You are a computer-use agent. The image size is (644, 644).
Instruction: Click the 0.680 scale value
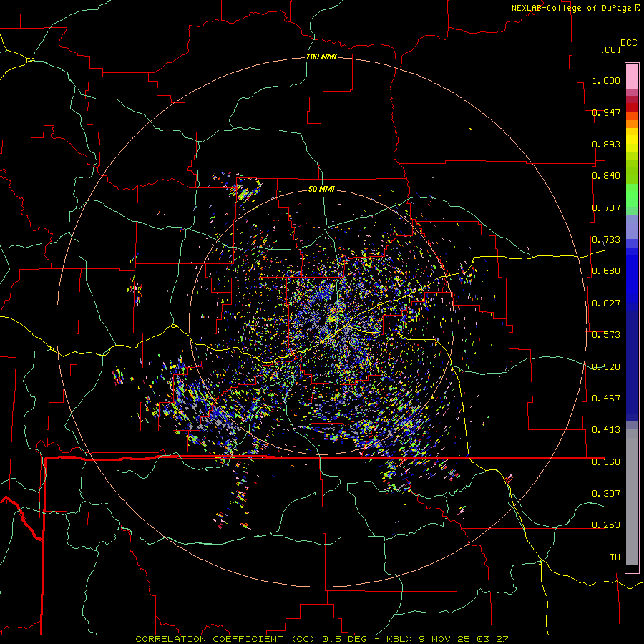(606, 271)
